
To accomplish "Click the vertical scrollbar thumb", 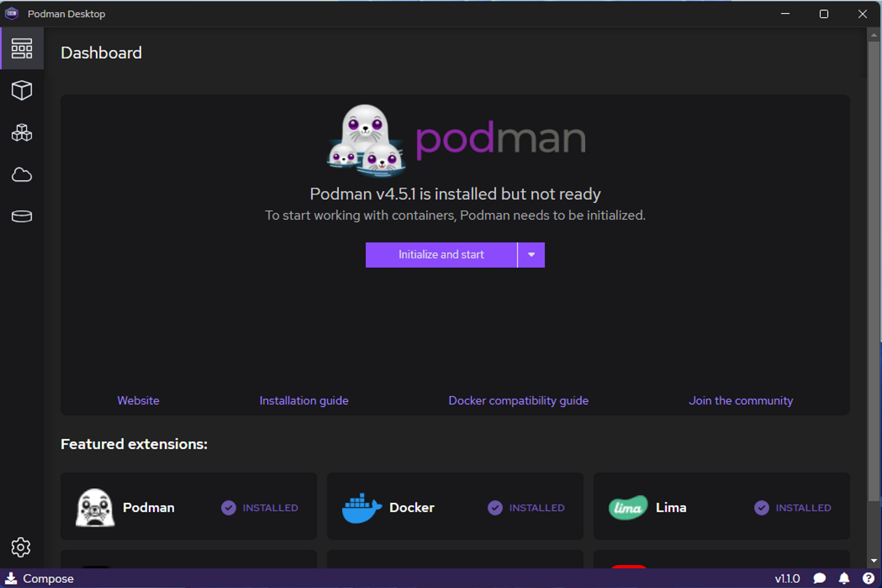I will click(874, 271).
